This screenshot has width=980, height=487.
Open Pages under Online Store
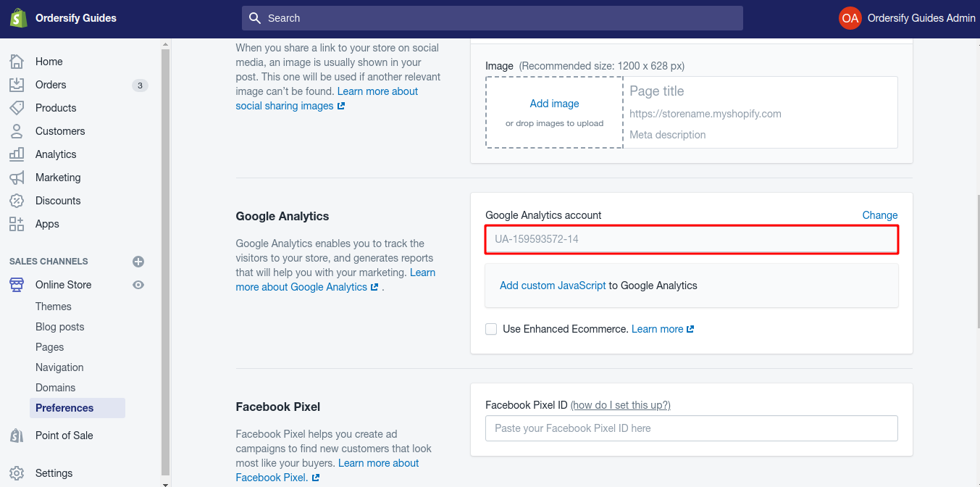[x=50, y=347]
